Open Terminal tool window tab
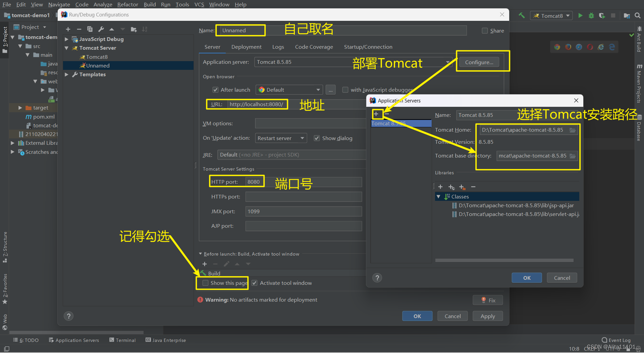Image resolution: width=644 pixels, height=353 pixels. pos(122,340)
